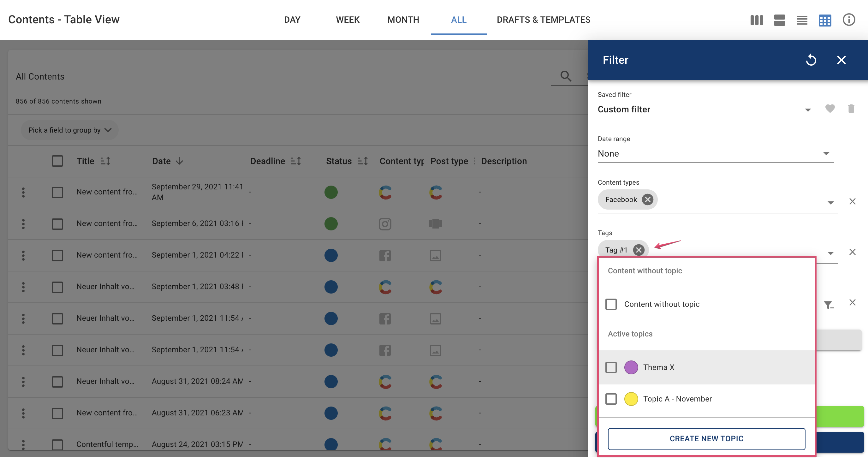The width and height of the screenshot is (868, 458).
Task: Open row menu for August 31 08:24 row
Action: click(x=23, y=382)
